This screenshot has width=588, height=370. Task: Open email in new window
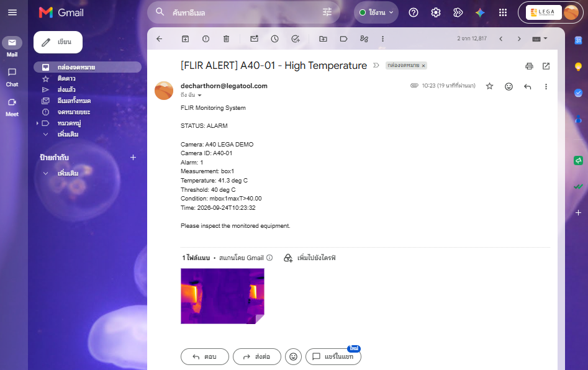[x=546, y=66]
